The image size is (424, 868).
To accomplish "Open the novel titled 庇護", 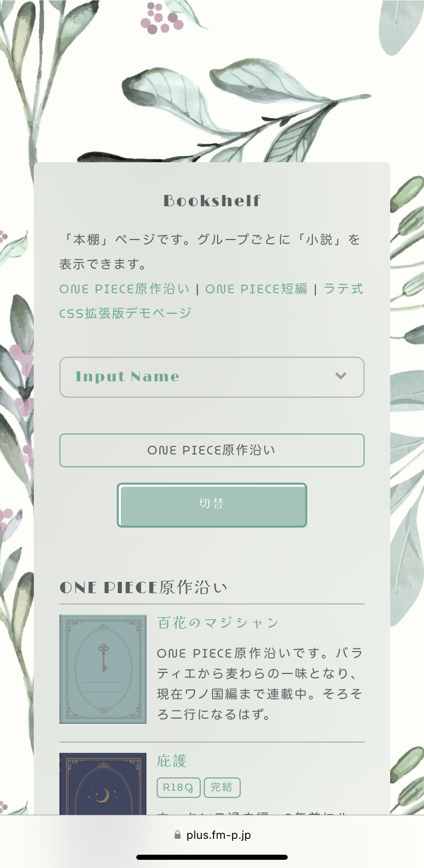I will (172, 761).
